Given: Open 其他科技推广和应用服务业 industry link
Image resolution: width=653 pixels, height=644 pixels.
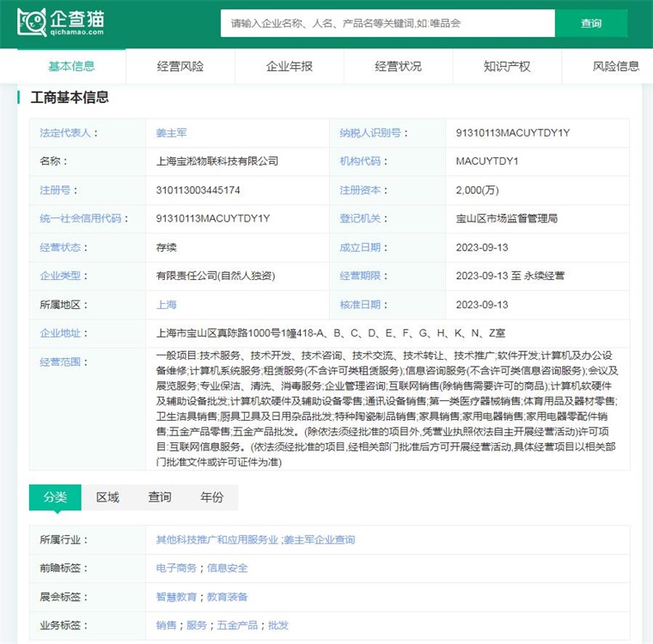Looking at the screenshot, I should point(217,540).
